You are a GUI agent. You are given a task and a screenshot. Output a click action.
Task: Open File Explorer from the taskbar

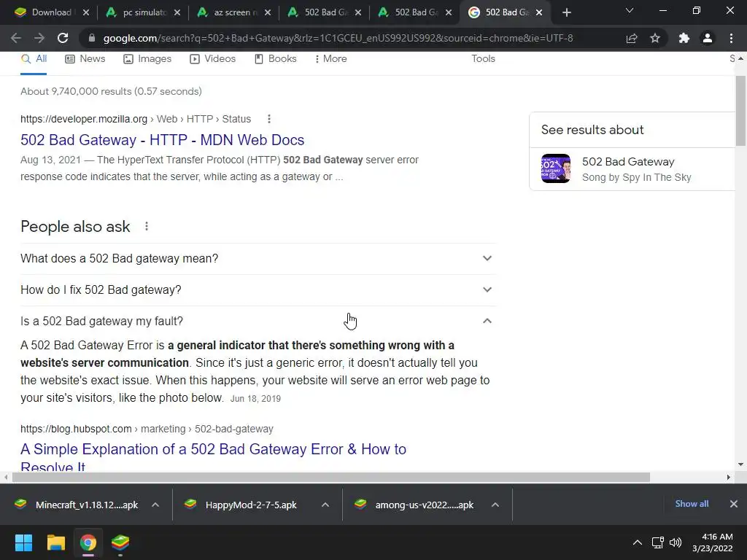coord(55,542)
